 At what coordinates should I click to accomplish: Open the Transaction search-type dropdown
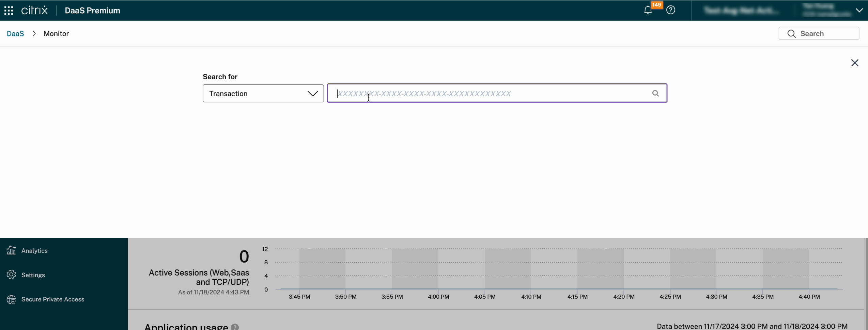pos(263,93)
